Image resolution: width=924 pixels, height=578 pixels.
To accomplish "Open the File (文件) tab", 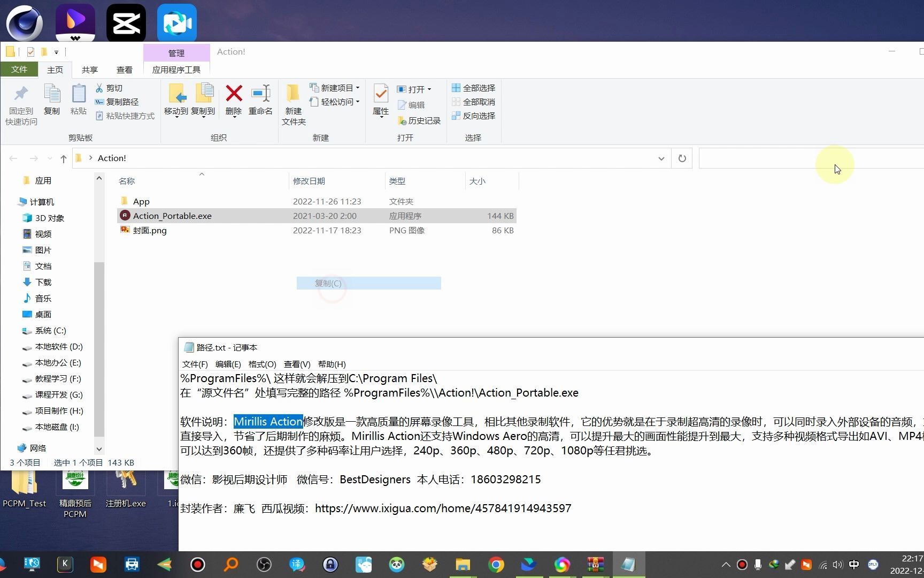I will point(19,70).
